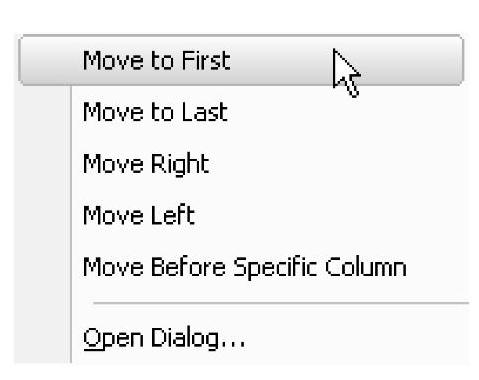Activate highlighted Move to First item
The height and width of the screenshot is (380, 479).
click(240, 60)
